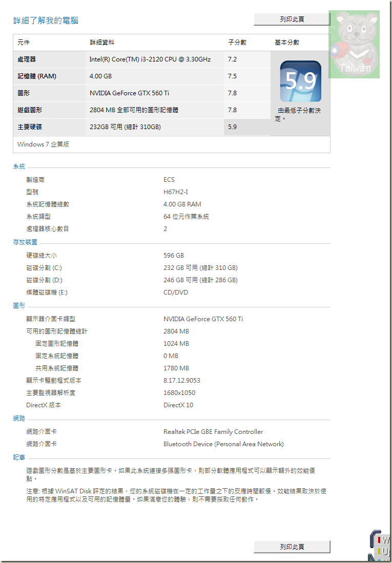This screenshot has height=563, width=392.
Task: Click the DirectX 10 value
Action: point(178,405)
